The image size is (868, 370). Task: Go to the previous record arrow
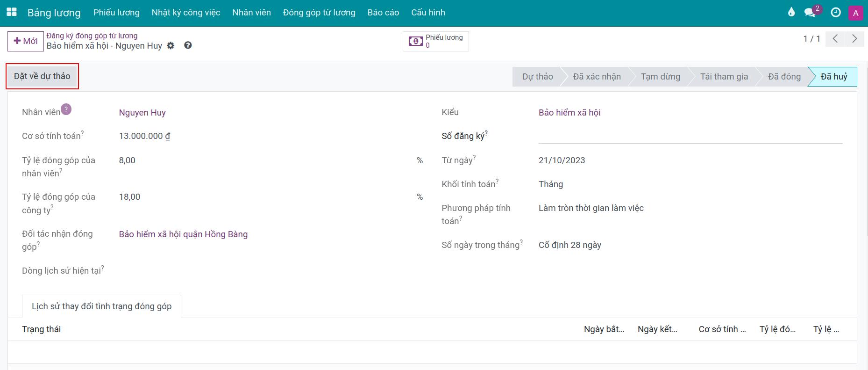tap(835, 39)
